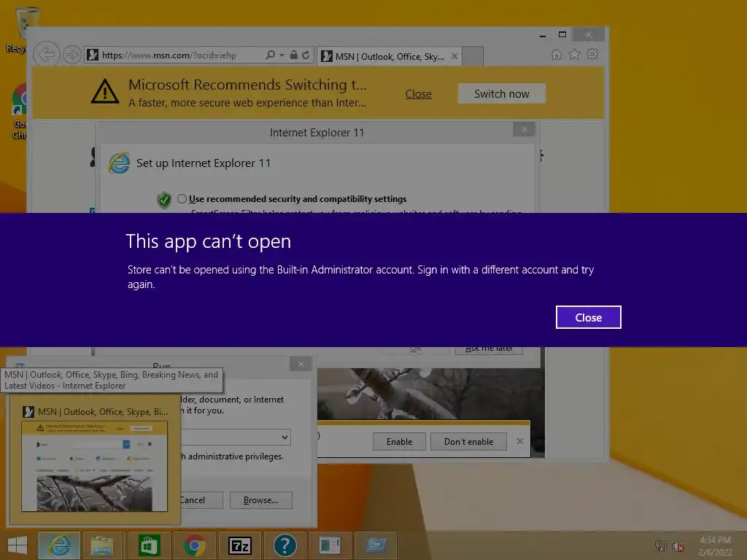Screen dimensions: 747x560
Task: Click Internet Explorer in the taskbar
Action: [x=59, y=545]
